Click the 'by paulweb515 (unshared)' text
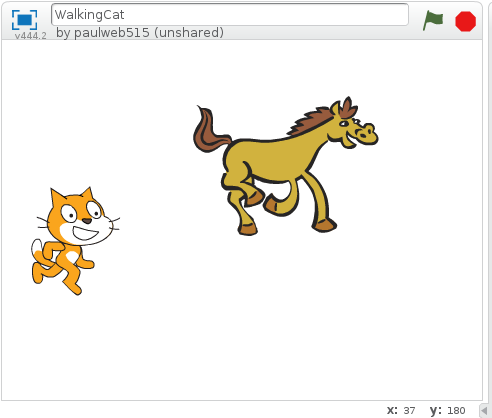This screenshot has width=492, height=418. pyautogui.click(x=140, y=33)
